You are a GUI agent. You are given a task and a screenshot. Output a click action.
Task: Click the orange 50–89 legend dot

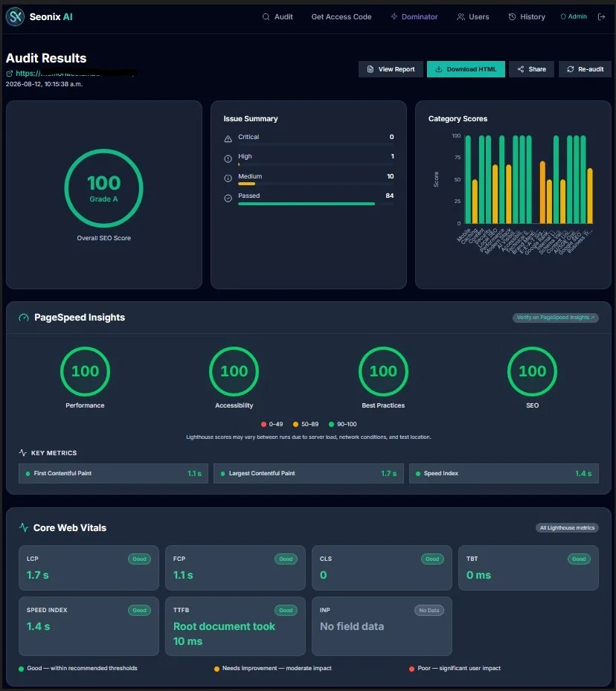coord(295,425)
